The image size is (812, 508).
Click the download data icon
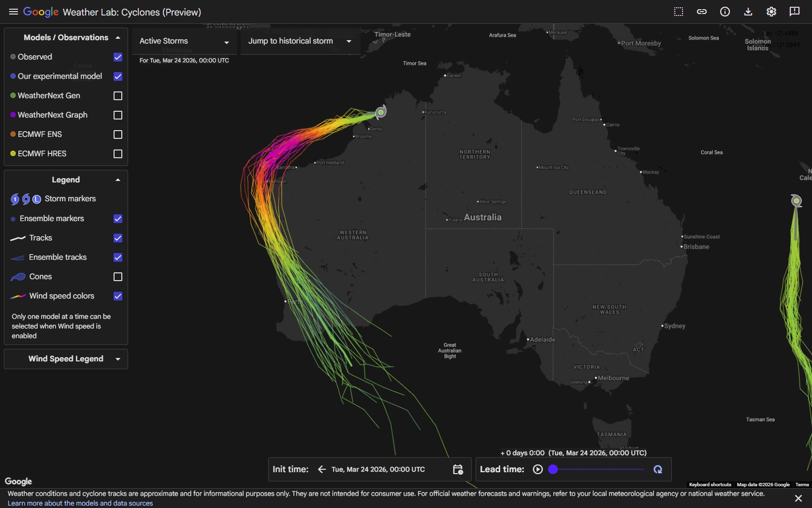pos(748,12)
